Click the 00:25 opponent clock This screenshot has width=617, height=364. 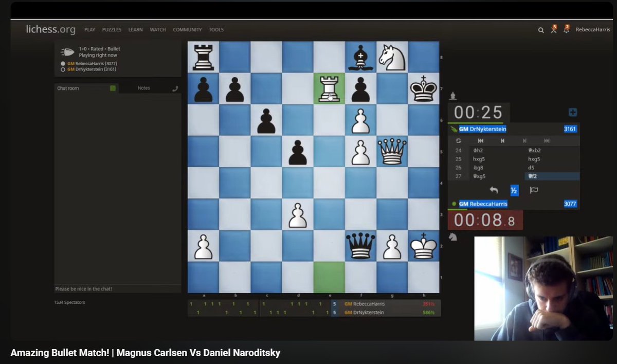click(479, 113)
